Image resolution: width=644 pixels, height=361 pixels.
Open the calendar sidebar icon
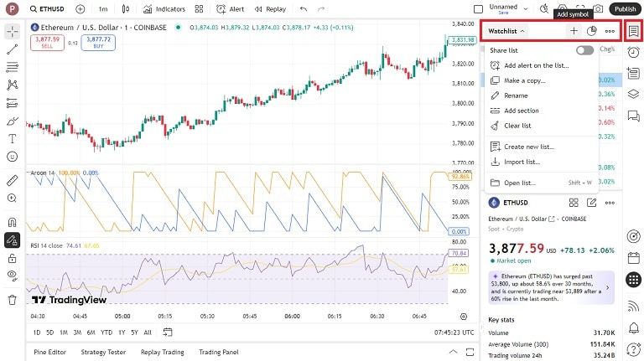point(633,258)
